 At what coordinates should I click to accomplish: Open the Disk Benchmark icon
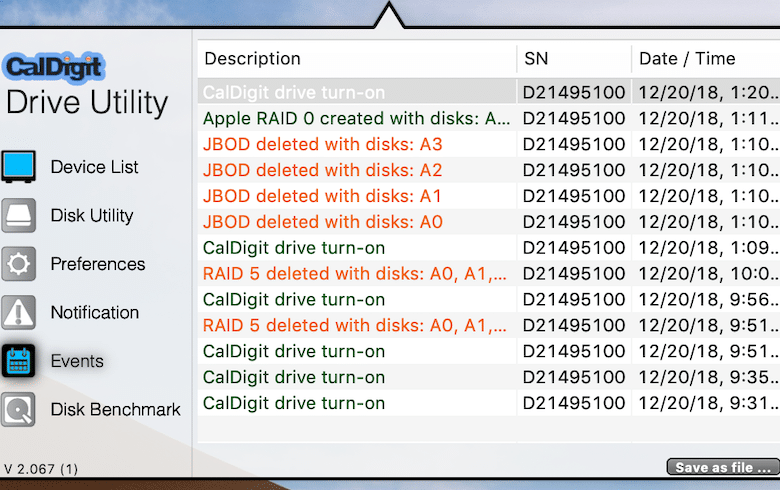[18, 409]
